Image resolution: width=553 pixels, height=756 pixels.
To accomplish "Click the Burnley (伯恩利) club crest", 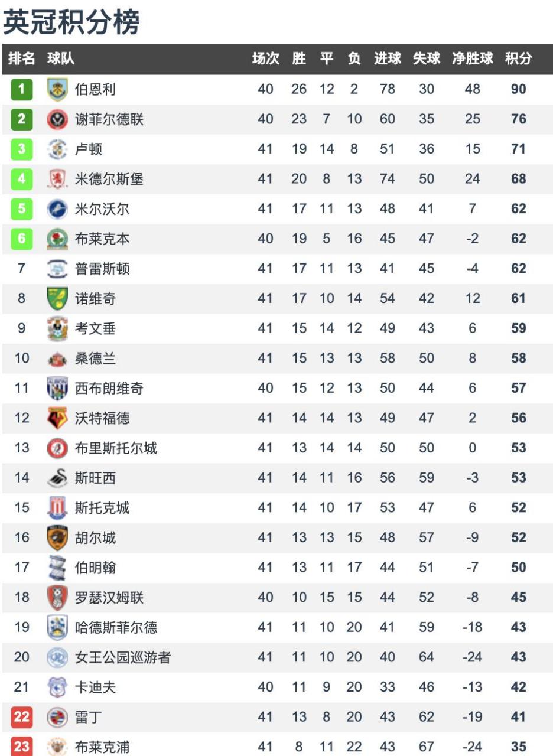I will click(57, 90).
